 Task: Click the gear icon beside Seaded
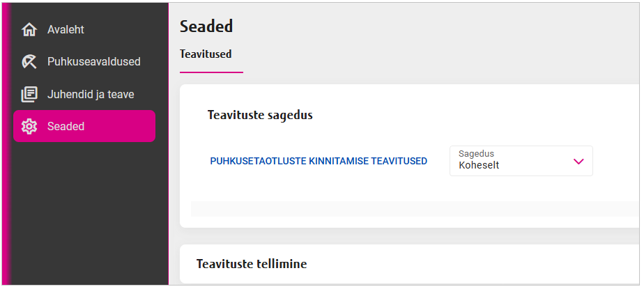pyautogui.click(x=29, y=126)
